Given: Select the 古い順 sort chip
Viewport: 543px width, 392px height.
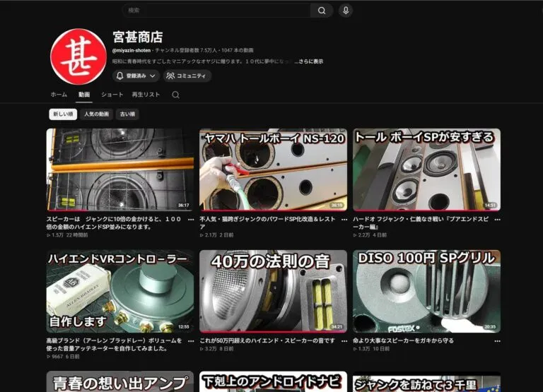Looking at the screenshot, I should click(127, 114).
